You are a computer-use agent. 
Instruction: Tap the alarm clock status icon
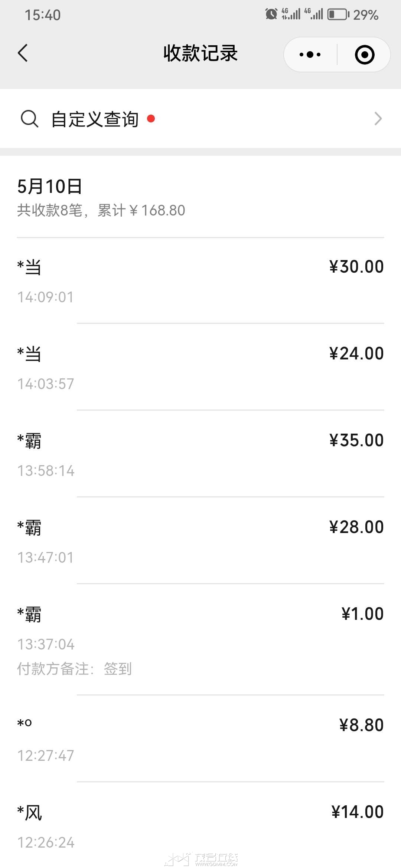tap(271, 14)
